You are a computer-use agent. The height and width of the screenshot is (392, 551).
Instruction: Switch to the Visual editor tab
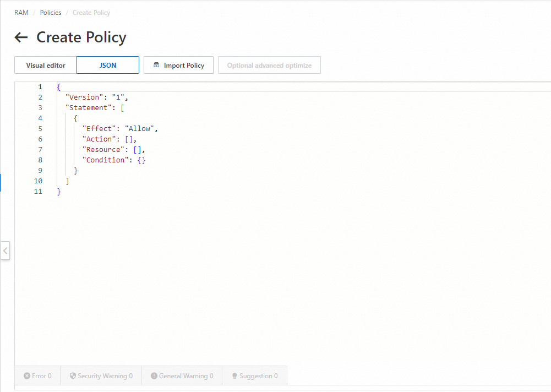pyautogui.click(x=46, y=65)
